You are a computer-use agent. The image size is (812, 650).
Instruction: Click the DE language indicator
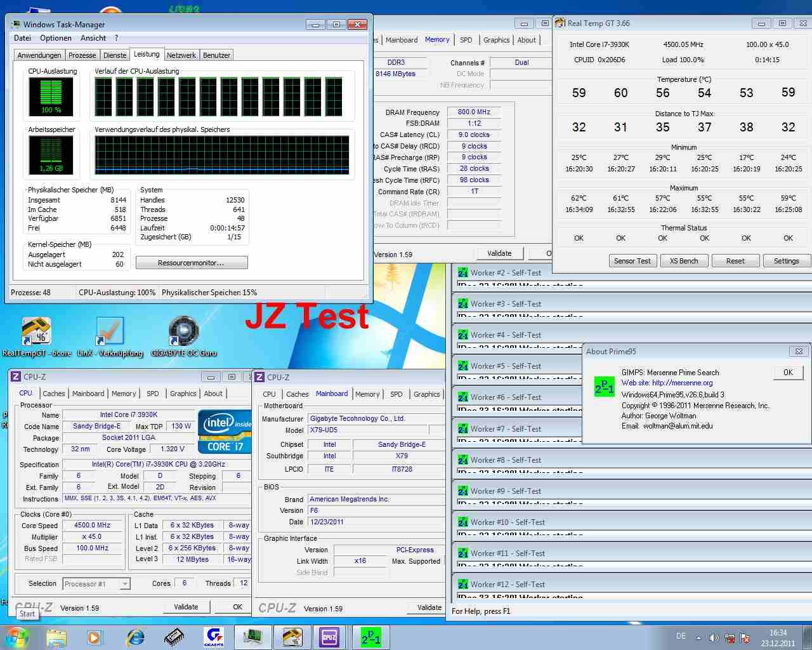coord(681,636)
